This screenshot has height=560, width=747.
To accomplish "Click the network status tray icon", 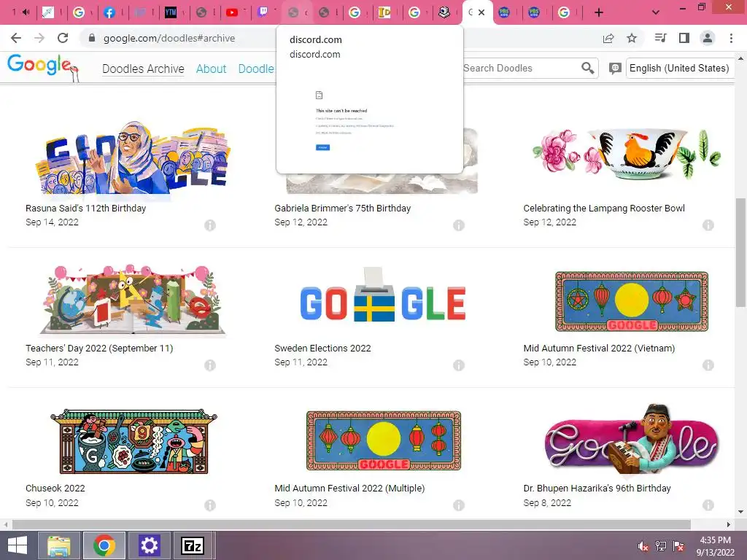I will (x=660, y=545).
